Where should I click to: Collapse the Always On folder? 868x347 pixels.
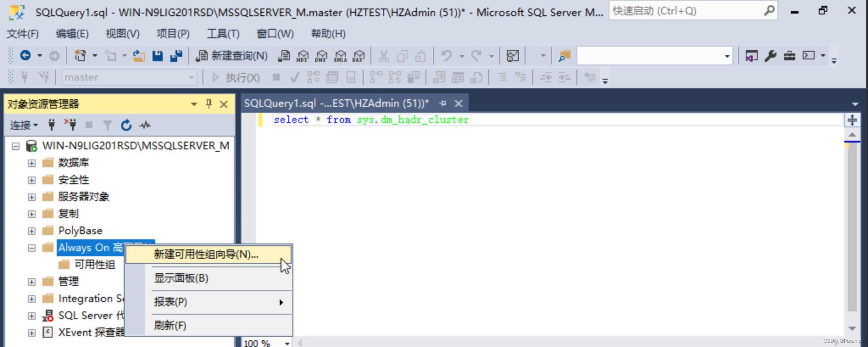[x=32, y=248]
